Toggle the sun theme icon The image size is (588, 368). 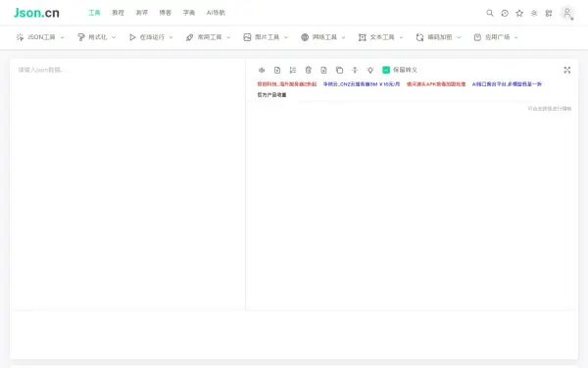[x=534, y=13]
